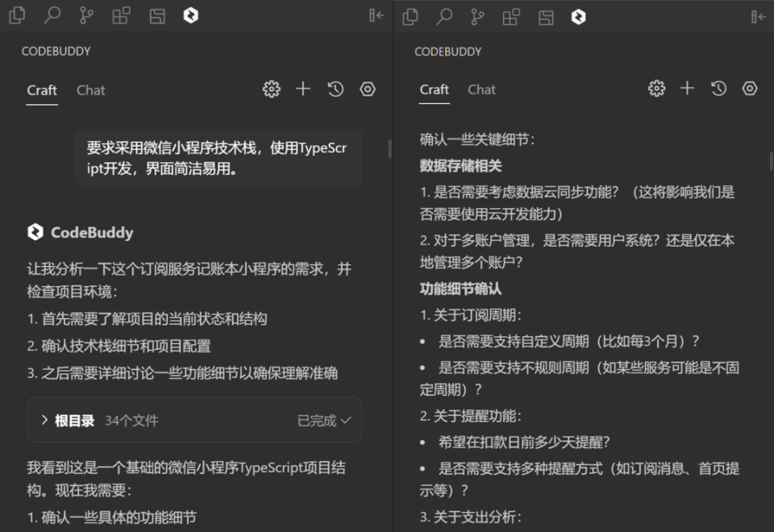Open chat history in left panel

[x=335, y=89]
